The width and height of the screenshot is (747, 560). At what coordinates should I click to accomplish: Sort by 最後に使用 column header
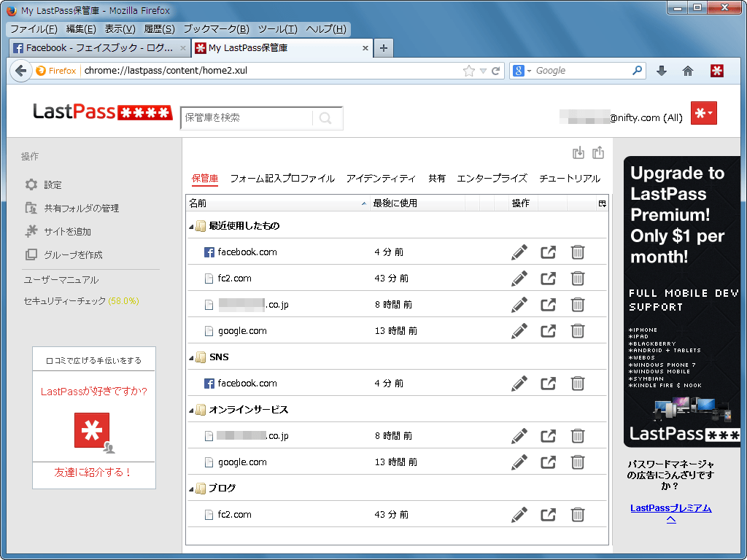click(417, 203)
